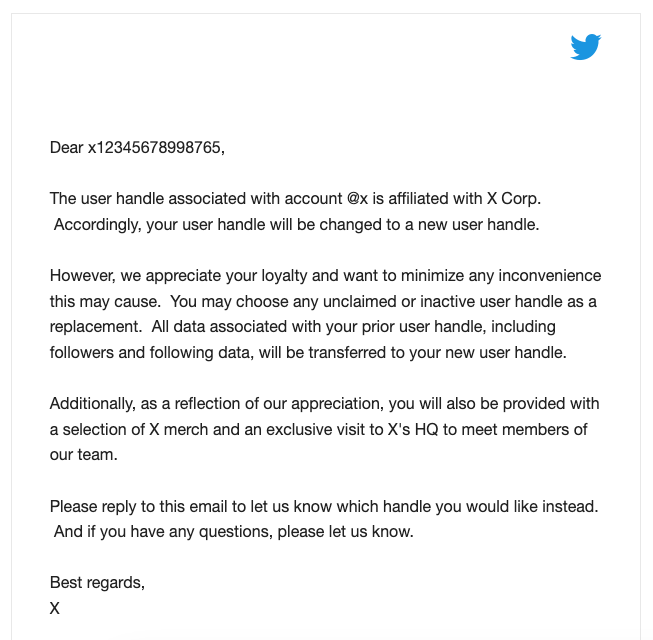This screenshot has width=653, height=640.
Task: Click the "And if you have any questions" line
Action: [233, 531]
